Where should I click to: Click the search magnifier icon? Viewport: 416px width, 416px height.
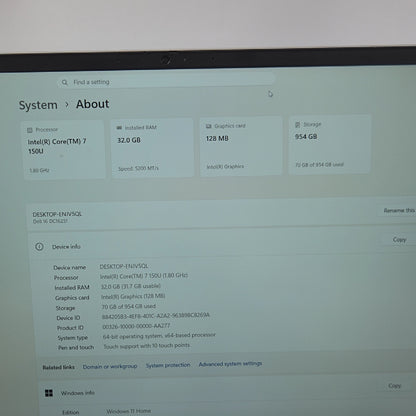65,82
